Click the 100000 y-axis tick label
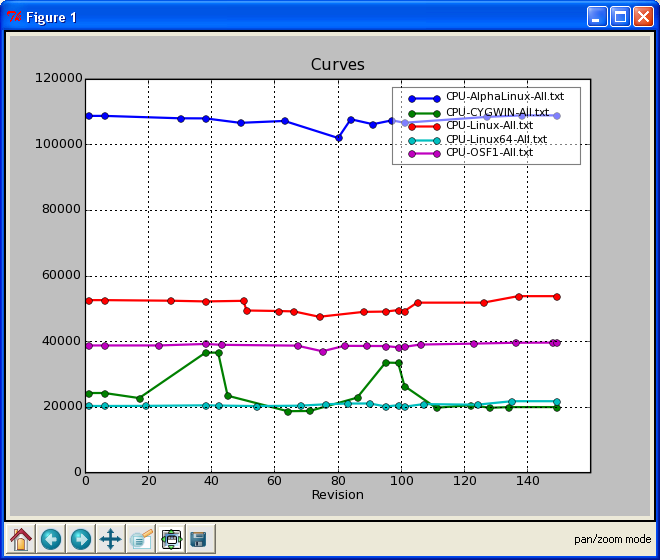Viewport: 660px width, 560px height. tap(59, 144)
